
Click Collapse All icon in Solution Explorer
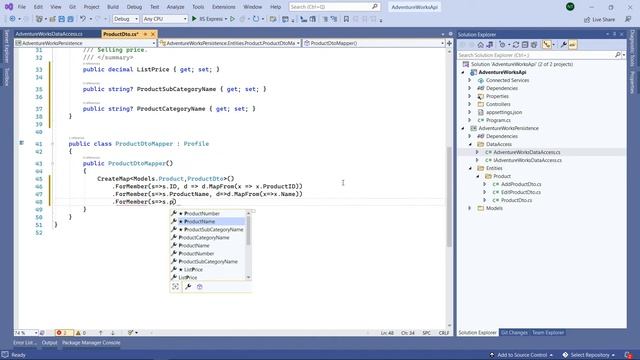(525, 45)
